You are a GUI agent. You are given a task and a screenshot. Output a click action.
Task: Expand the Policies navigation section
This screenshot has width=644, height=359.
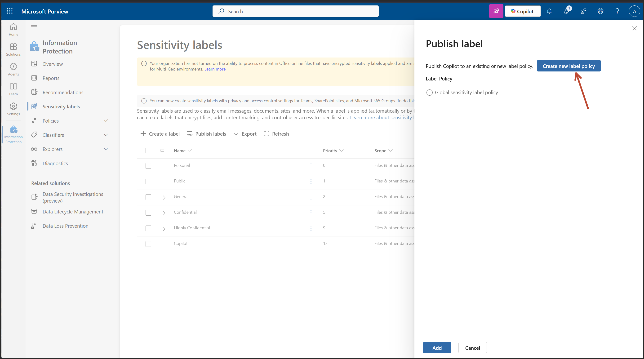106,121
